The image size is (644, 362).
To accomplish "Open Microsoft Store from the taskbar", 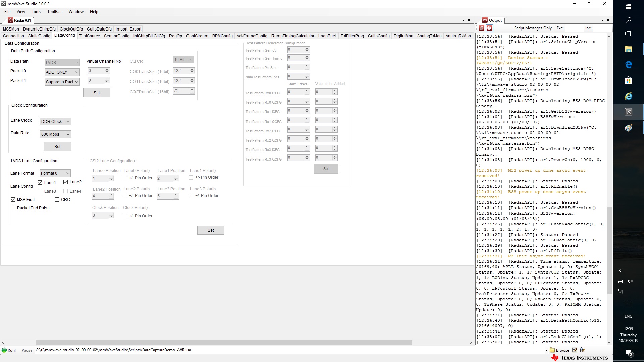I will point(629,80).
